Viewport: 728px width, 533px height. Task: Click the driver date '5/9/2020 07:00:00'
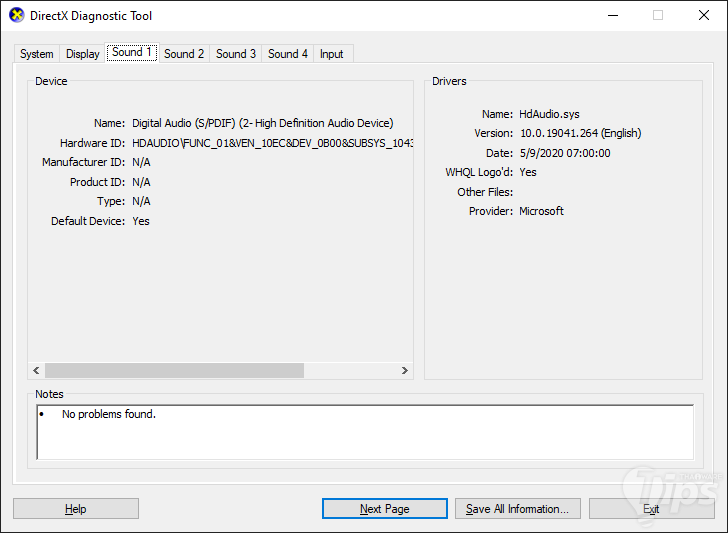pyautogui.click(x=565, y=153)
